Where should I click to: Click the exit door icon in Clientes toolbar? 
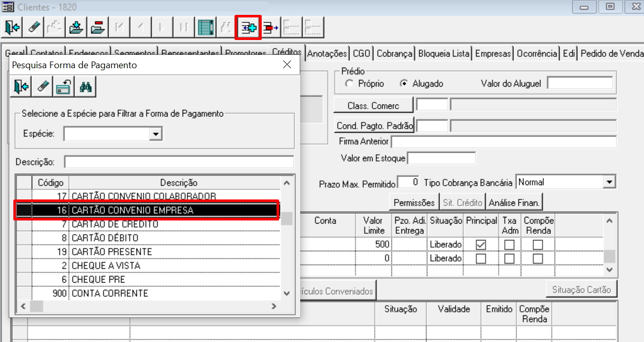click(x=12, y=27)
